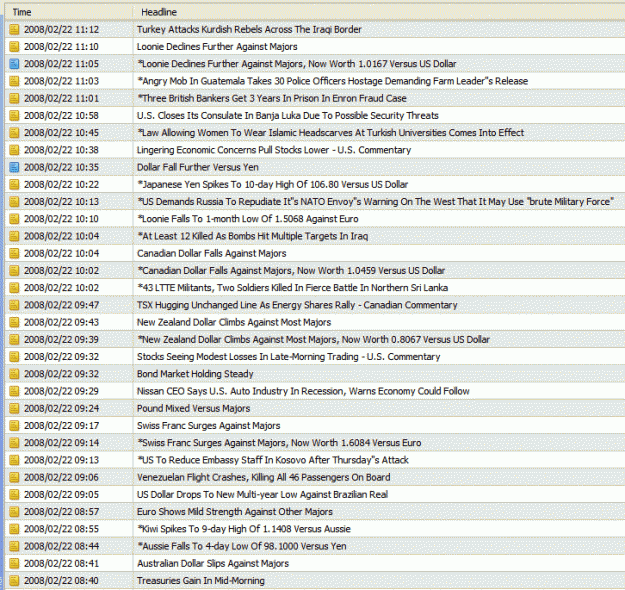Image resolution: width=625 pixels, height=590 pixels.
Task: Click icon beside TSX Hugging Unchanged Line
Action: tap(14, 305)
